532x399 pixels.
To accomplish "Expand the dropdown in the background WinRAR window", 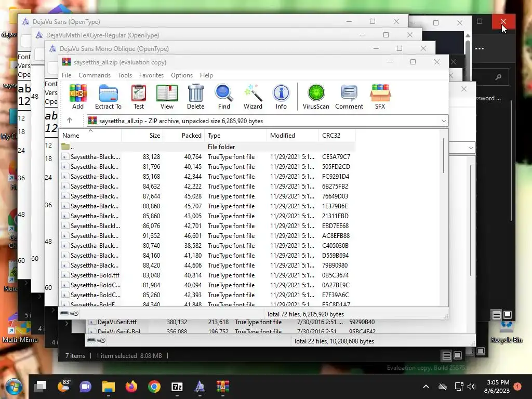I will 471,148.
